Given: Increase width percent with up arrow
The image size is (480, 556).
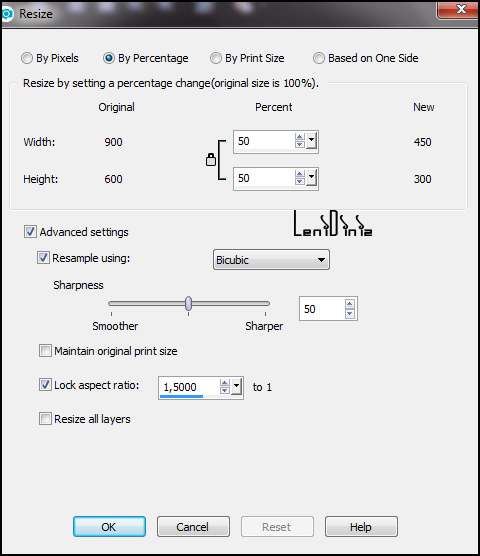Looking at the screenshot, I should point(300,138).
